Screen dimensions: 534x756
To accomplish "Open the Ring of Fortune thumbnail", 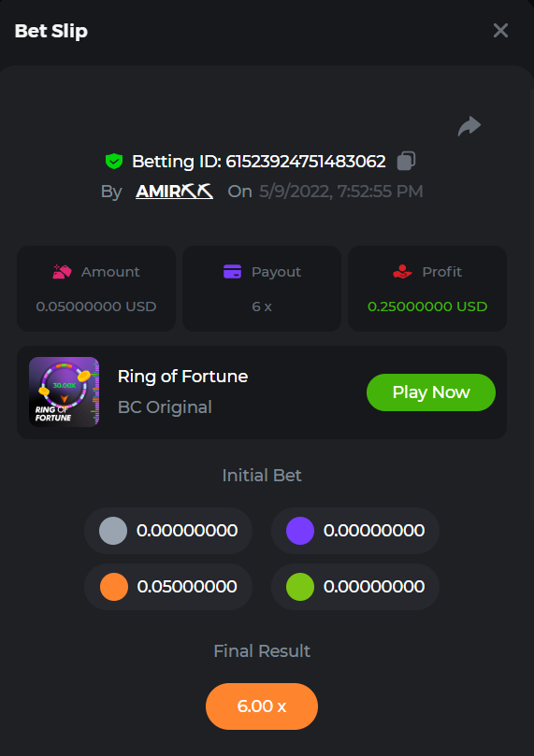I will 65,392.
